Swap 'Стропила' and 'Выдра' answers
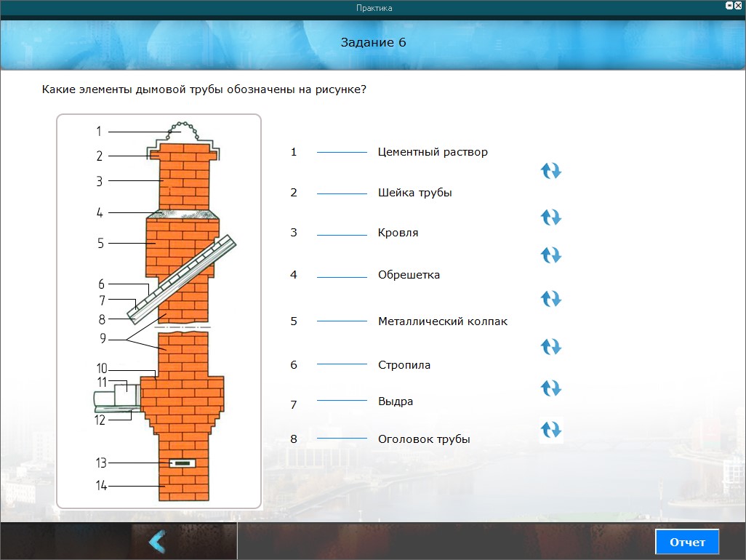The height and width of the screenshot is (560, 746). 551,388
